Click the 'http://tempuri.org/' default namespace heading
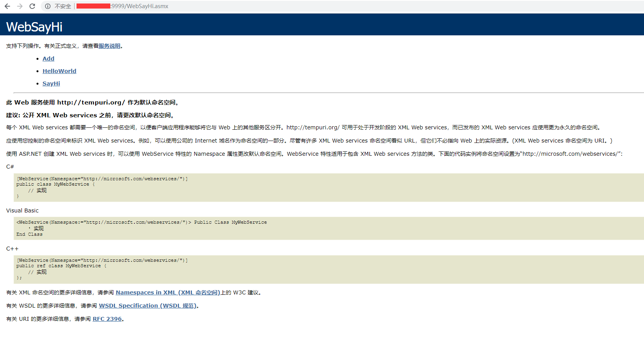The width and height of the screenshot is (644, 341). [93, 103]
